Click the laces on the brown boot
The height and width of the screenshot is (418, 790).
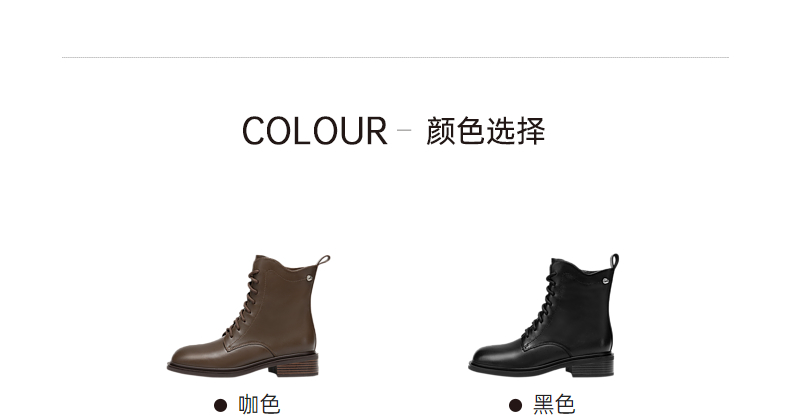pos(243,302)
